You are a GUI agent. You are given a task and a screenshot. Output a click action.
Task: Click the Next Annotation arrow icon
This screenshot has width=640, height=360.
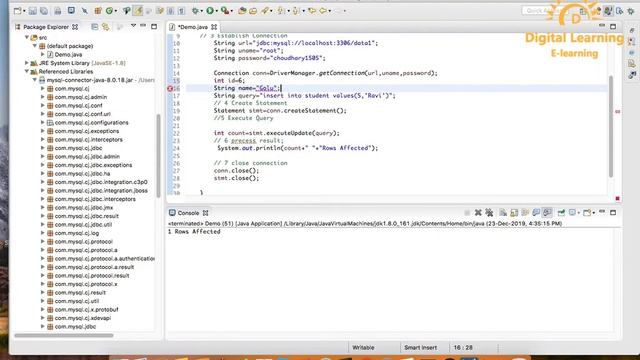coord(281,11)
